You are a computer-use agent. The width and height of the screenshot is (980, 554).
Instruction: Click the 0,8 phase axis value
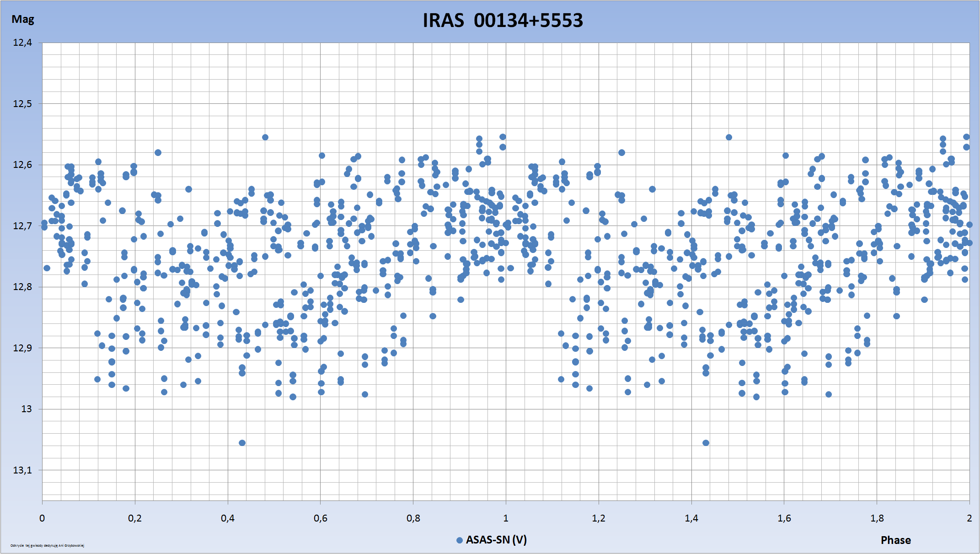[413, 518]
